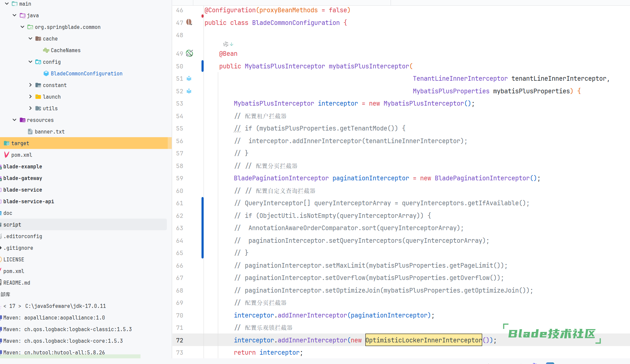
Task: Select Maven logback-core:1.5.3 library
Action: tap(63, 341)
